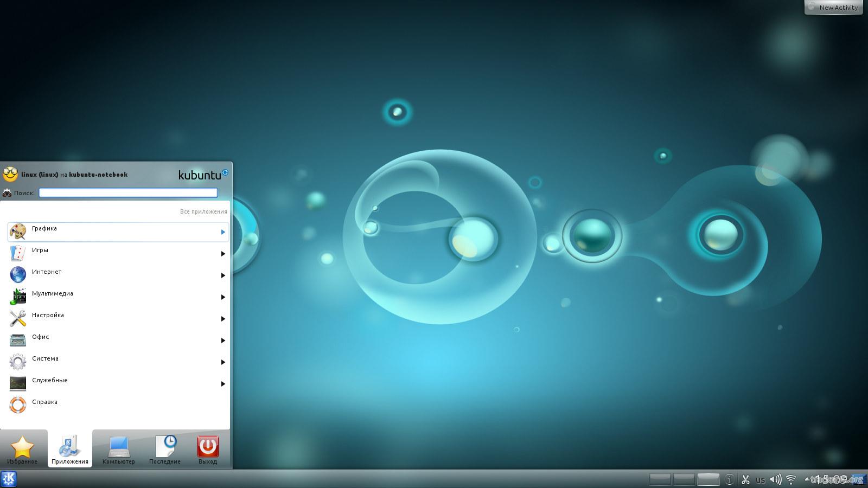Click the notifications info icon in panel
868x488 pixels.
(730, 479)
